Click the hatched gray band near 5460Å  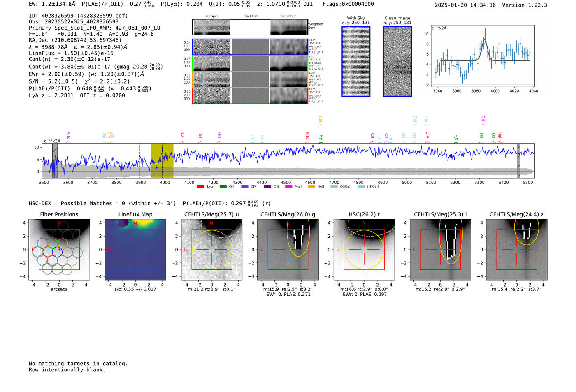click(519, 160)
